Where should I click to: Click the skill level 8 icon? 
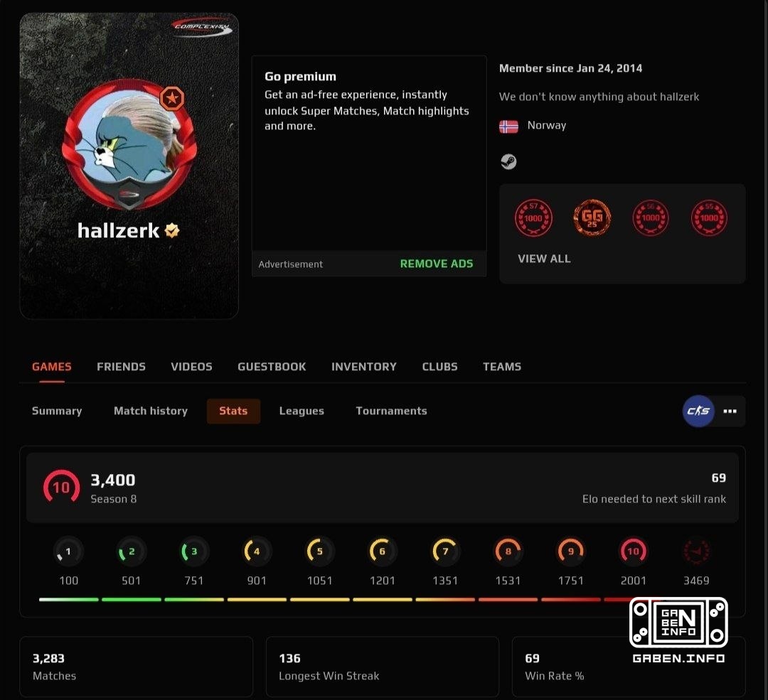(x=508, y=551)
